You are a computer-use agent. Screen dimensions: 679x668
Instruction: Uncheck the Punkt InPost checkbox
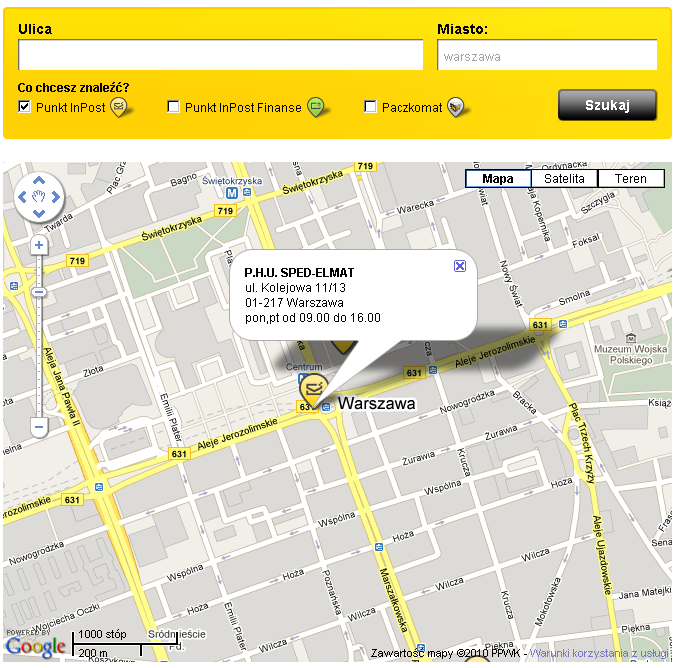[25, 107]
